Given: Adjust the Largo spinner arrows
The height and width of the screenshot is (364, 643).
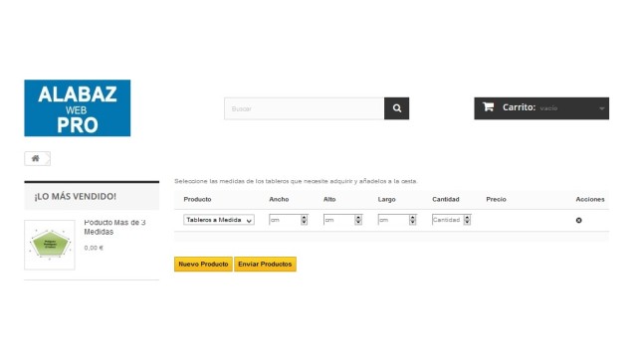Looking at the screenshot, I should pyautogui.click(x=412, y=220).
